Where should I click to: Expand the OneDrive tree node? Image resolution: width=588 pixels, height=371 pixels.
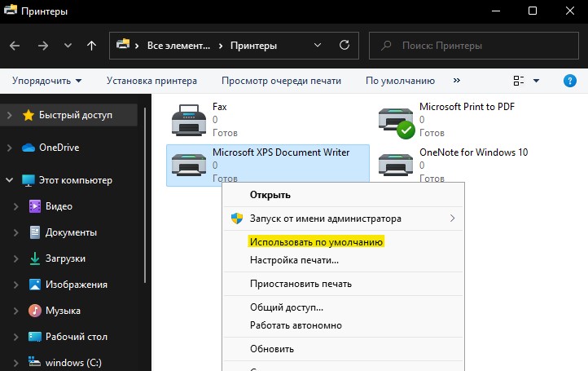click(10, 148)
